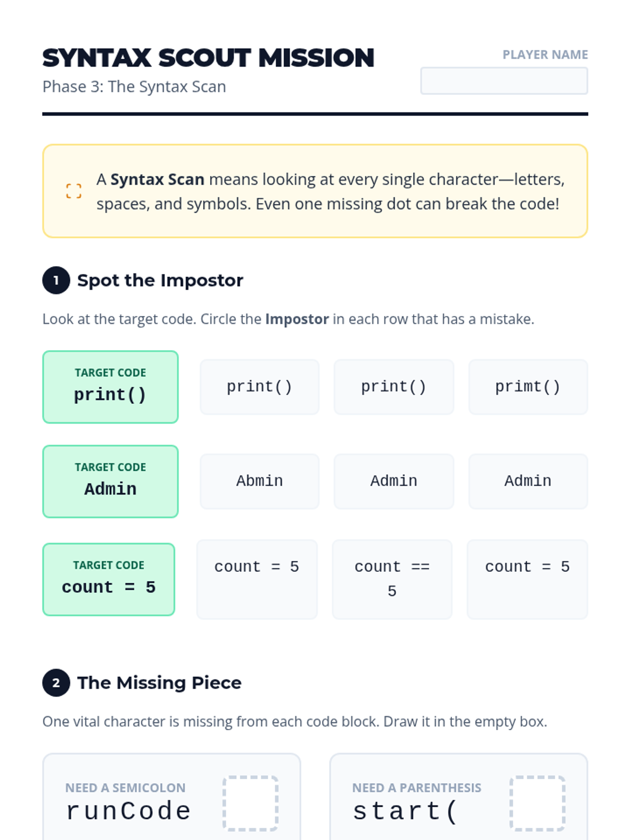
Task: Select the impostor card reading primt()
Action: (x=528, y=387)
